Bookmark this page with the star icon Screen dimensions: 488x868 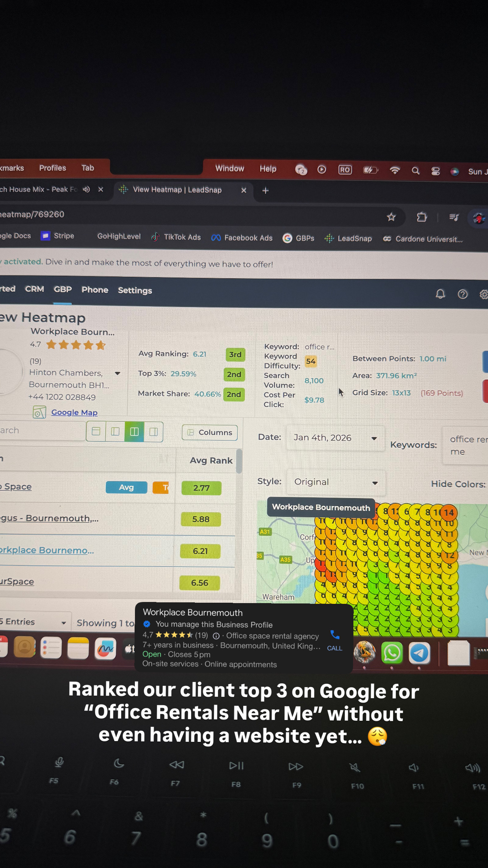coord(391,217)
